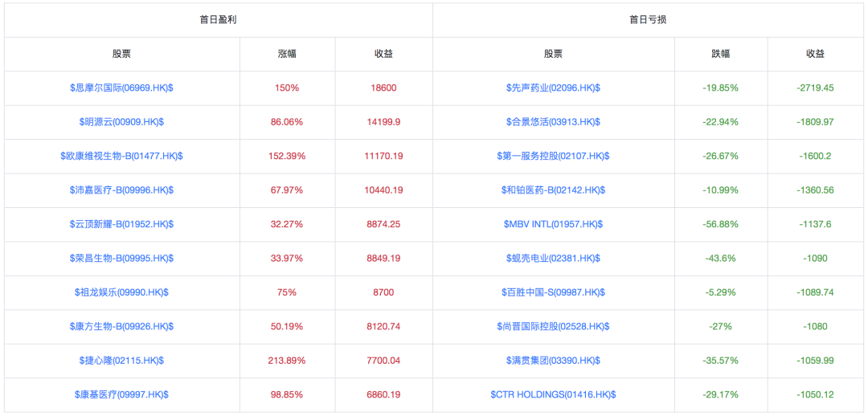Select the -1600.2 loss value
The height and width of the screenshot is (416, 868).
coord(816,156)
